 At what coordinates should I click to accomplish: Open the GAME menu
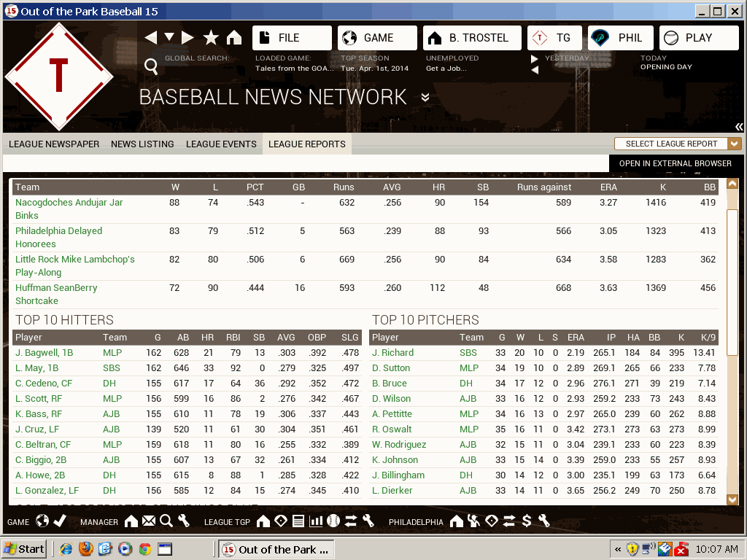377,38
